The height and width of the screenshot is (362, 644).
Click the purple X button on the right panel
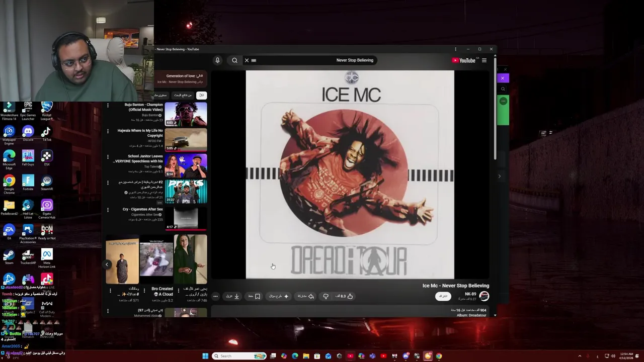coord(503,78)
